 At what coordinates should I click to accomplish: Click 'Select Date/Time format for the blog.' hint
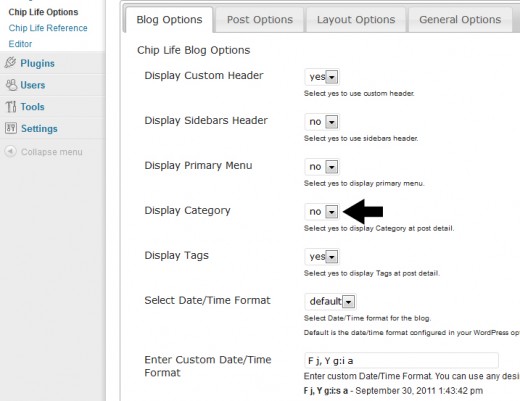(x=367, y=318)
